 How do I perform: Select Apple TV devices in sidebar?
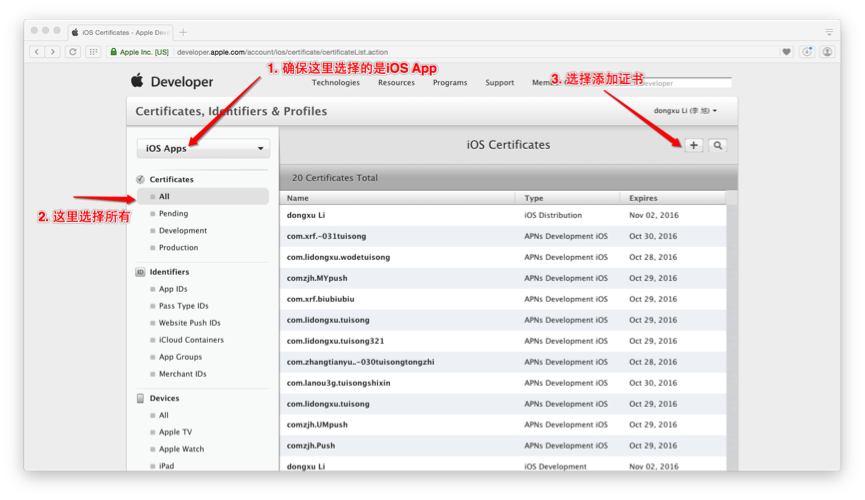pos(175,432)
